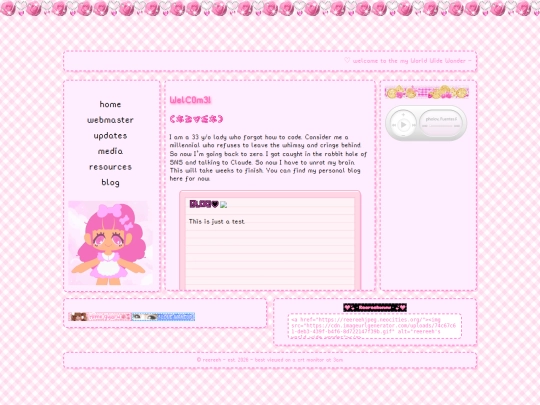Open the blog link in sidebar
Screen dimensions: 540x405
point(110,183)
